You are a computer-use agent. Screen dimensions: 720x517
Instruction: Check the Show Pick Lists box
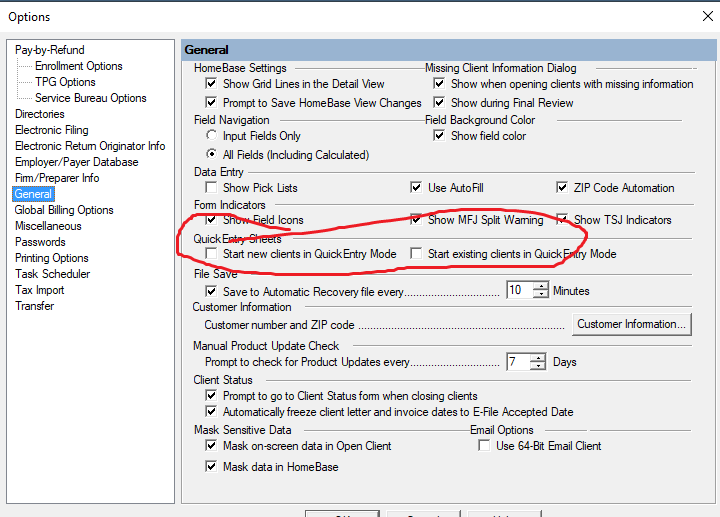(211, 188)
